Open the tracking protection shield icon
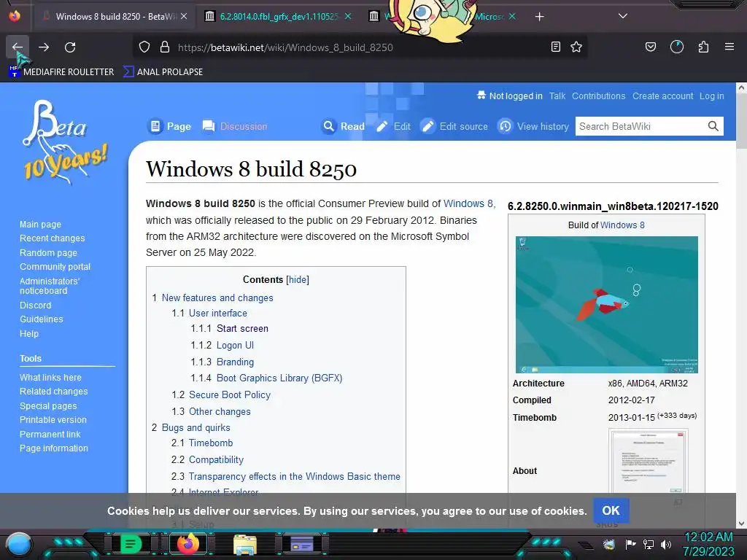 pyautogui.click(x=144, y=47)
